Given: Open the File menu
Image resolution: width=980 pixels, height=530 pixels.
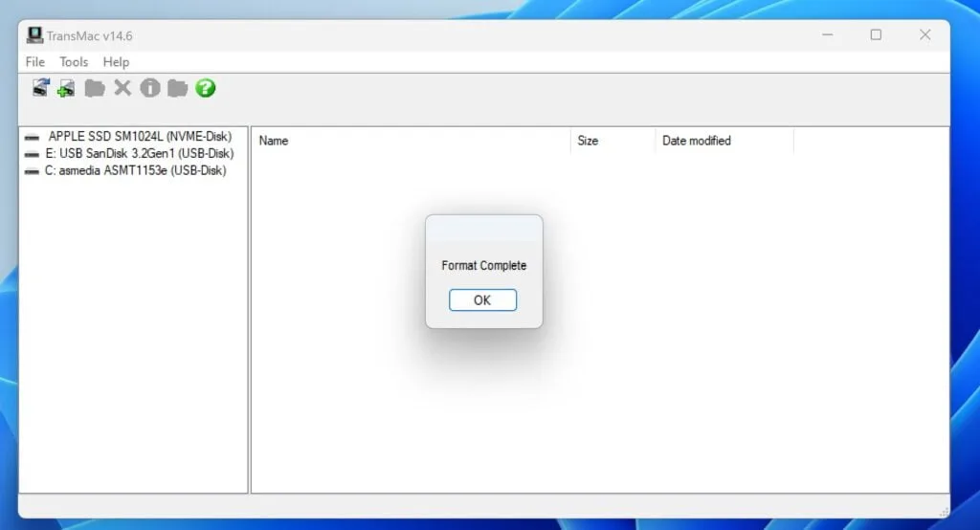Looking at the screenshot, I should pyautogui.click(x=35, y=62).
